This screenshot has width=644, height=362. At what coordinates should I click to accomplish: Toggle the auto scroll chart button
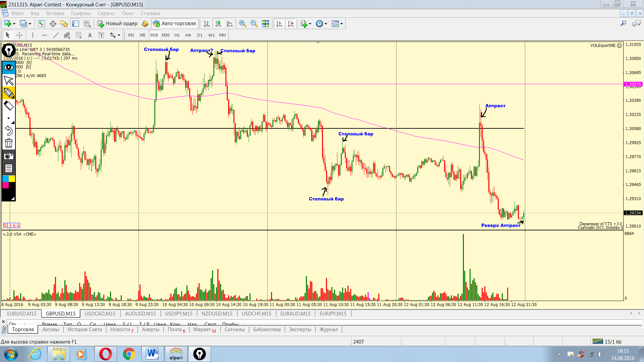279,23
